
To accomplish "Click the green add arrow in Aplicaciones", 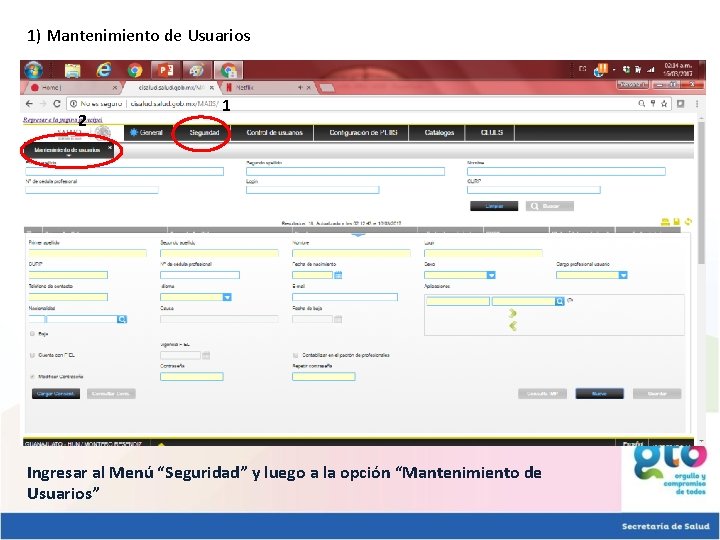I will point(513,313).
